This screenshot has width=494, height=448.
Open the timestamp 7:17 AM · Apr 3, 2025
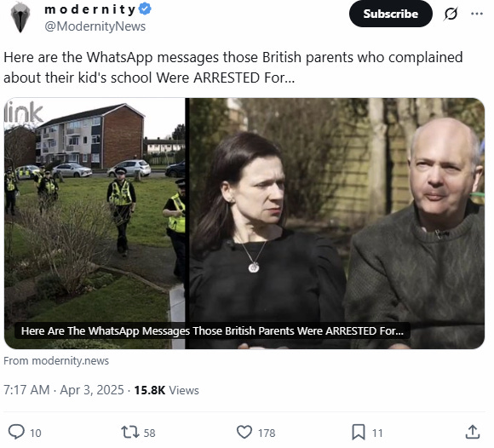coord(64,390)
